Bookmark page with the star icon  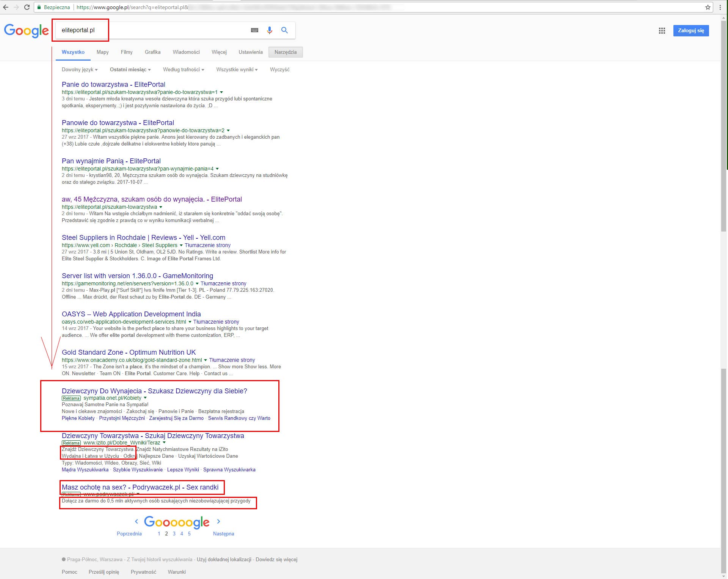[x=708, y=7]
